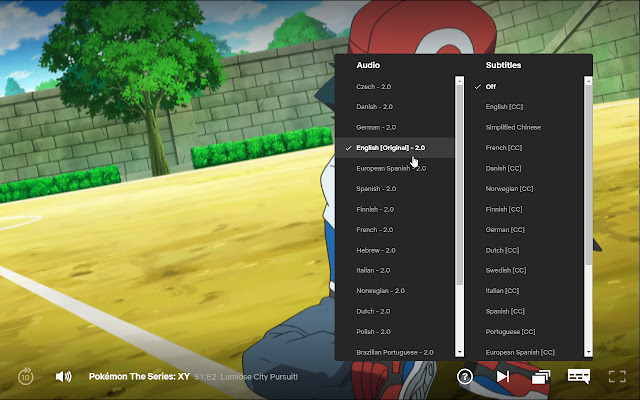Click the Audio list scrollbar thumb
The height and width of the screenshot is (400, 640).
pyautogui.click(x=460, y=185)
